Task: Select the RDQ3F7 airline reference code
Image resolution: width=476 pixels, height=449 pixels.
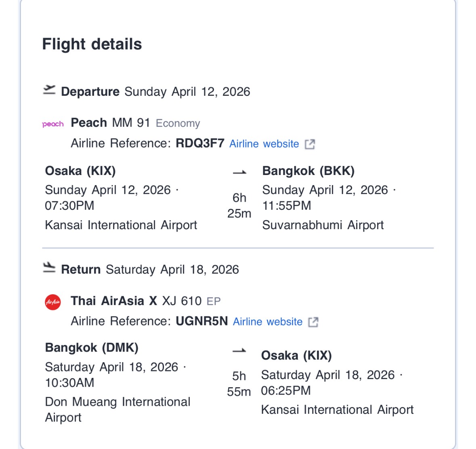Action: [x=200, y=143]
